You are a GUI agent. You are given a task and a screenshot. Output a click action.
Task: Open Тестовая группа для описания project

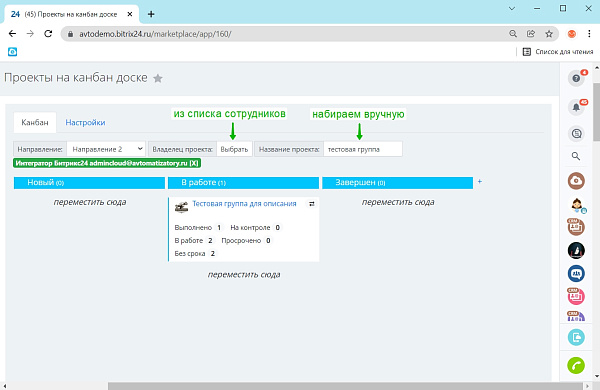[x=244, y=204]
